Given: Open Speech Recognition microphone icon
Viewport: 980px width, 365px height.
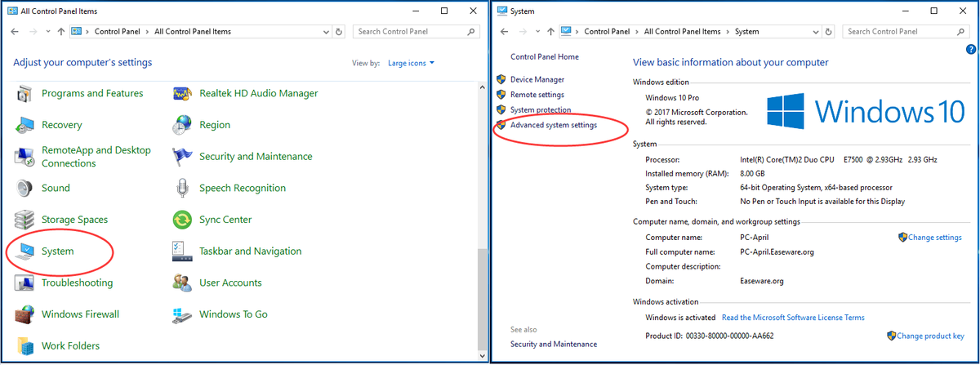Looking at the screenshot, I should pos(183,188).
